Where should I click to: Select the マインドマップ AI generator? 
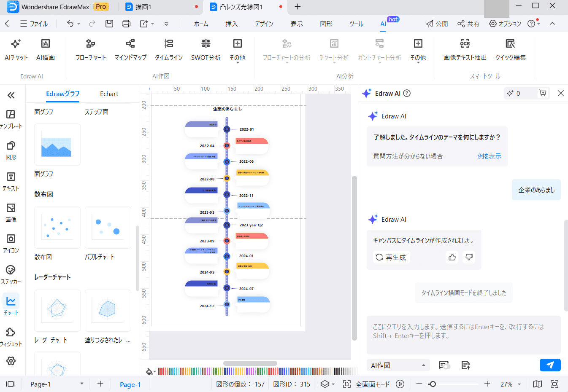click(x=130, y=49)
